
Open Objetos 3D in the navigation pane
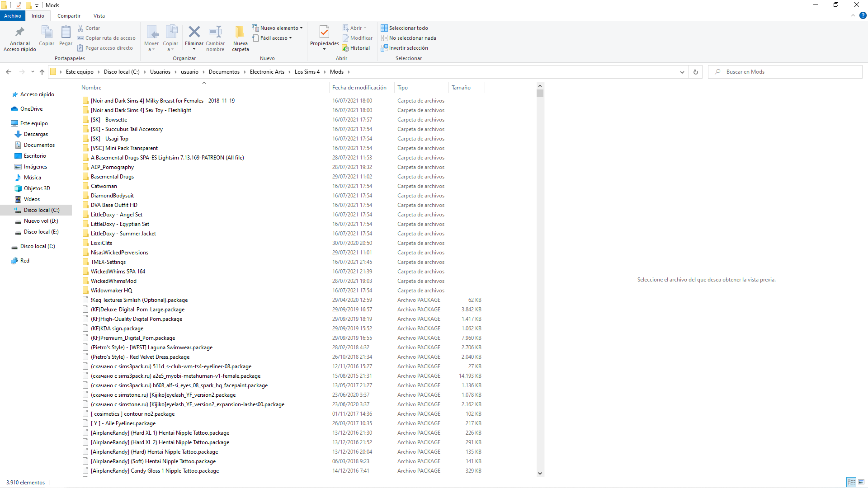tap(37, 188)
